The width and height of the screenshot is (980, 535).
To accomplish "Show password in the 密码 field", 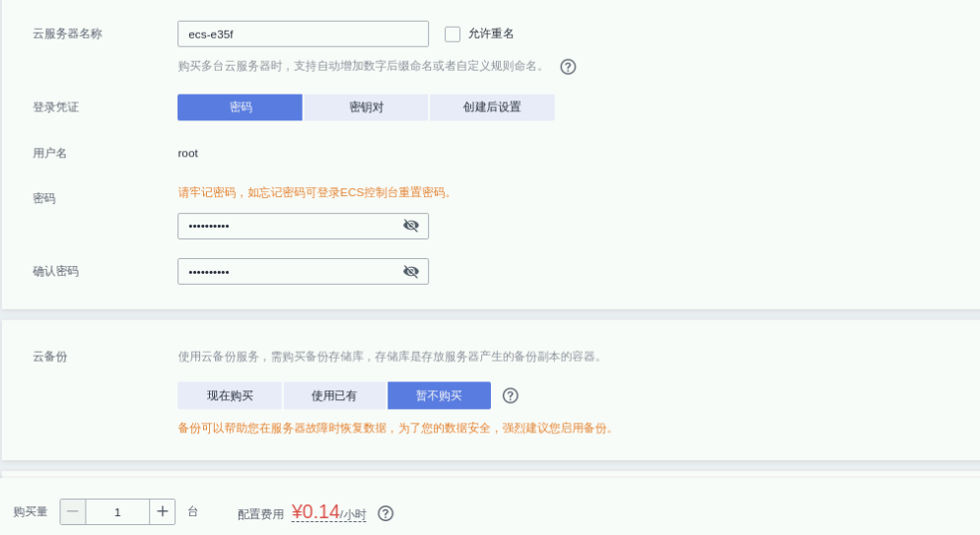I will point(410,226).
